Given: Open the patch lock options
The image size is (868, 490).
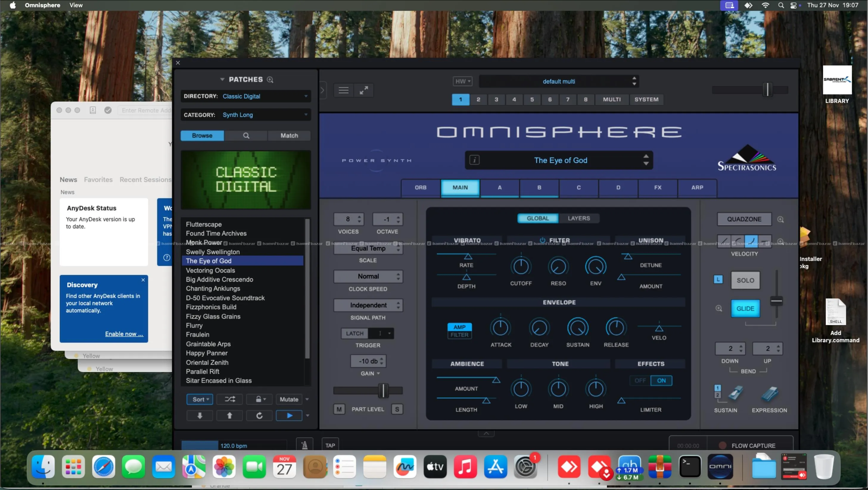Looking at the screenshot, I should (x=259, y=399).
